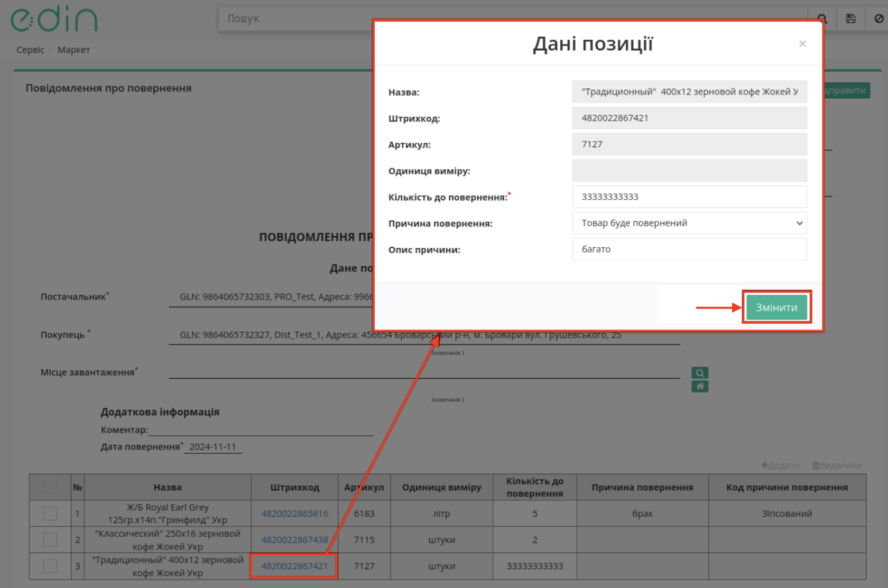Click the Назва column header

[168, 487]
